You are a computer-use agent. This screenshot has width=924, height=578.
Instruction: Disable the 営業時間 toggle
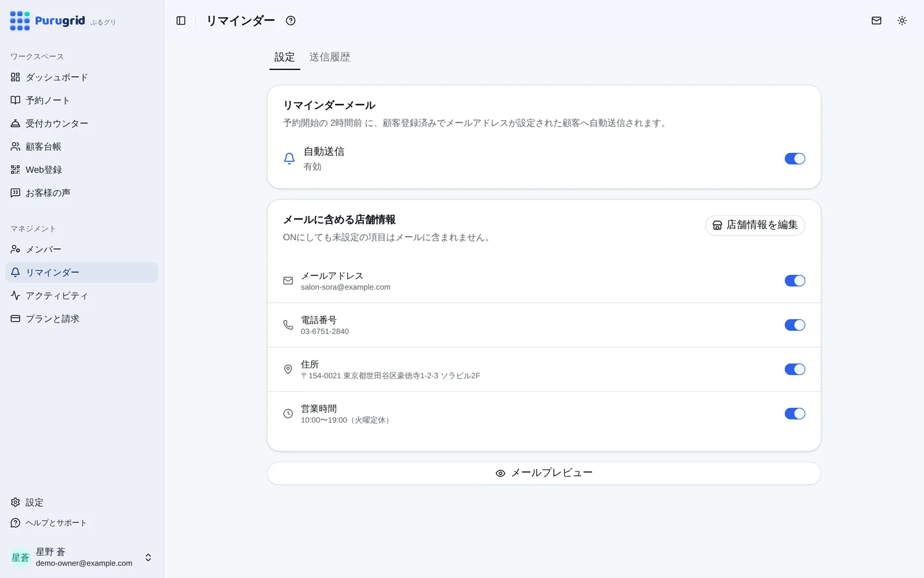pos(794,414)
